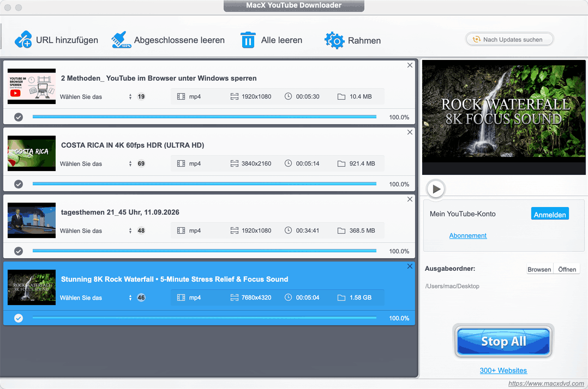588x389 pixels.
Task: Click the film format icon in tagesthemen row
Action: tap(181, 230)
